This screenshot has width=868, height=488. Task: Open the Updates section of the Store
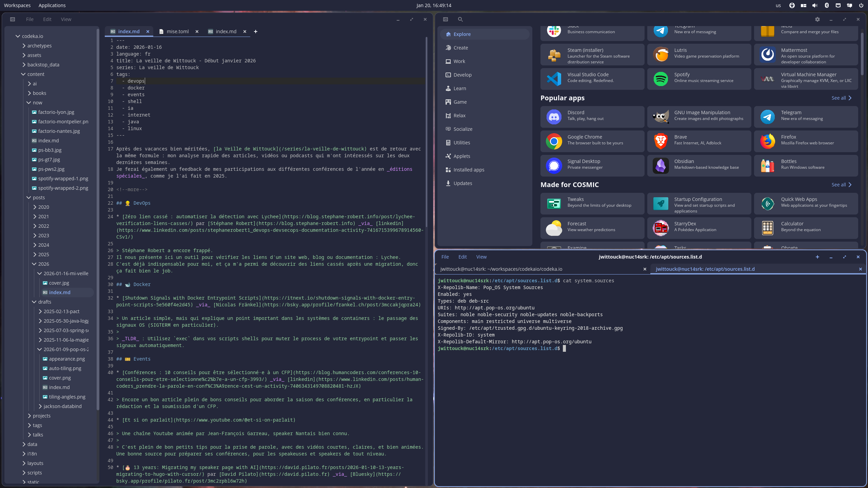[462, 183]
